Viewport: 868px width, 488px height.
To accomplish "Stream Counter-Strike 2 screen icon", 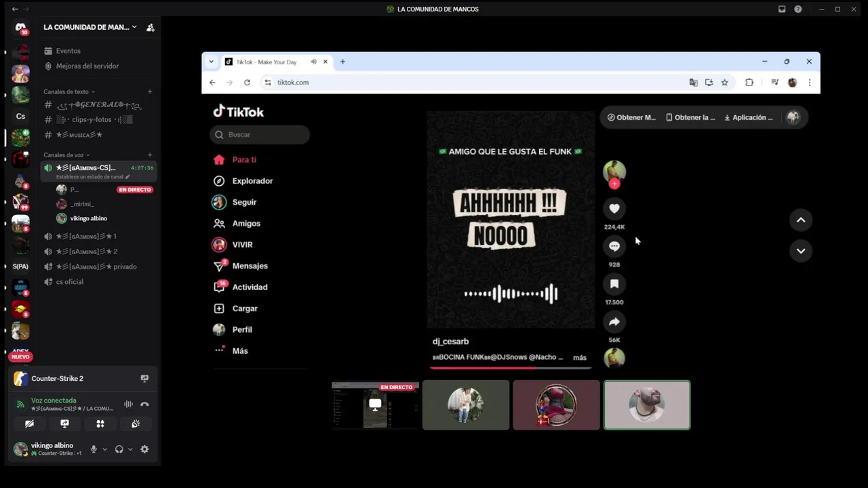I will [144, 378].
